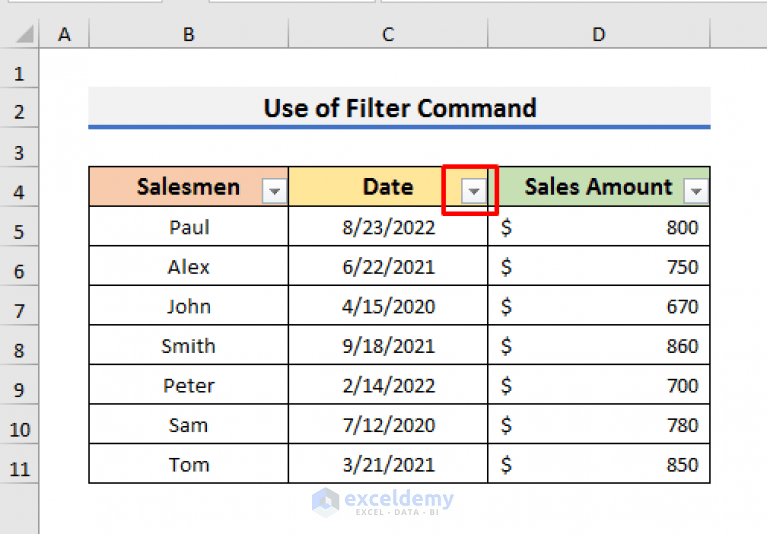Select column D header
This screenshot has height=534, width=767.
(599, 34)
